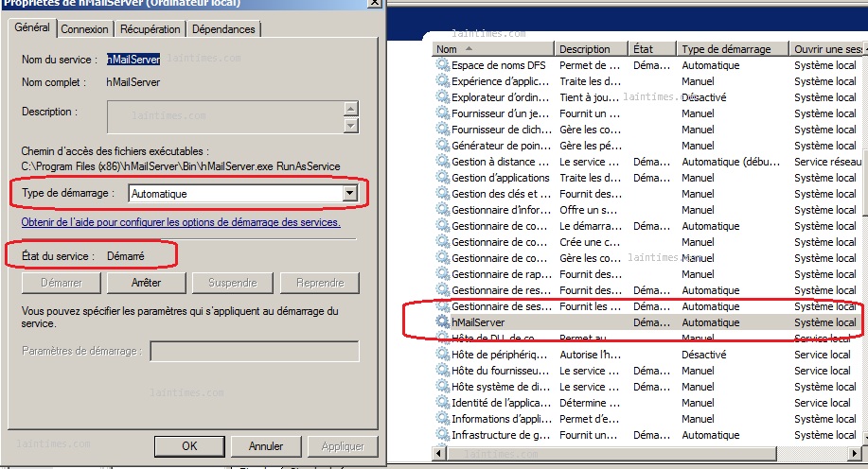The image size is (868, 469).
Task: Select the Gestion d'applications service
Action: click(x=648, y=178)
